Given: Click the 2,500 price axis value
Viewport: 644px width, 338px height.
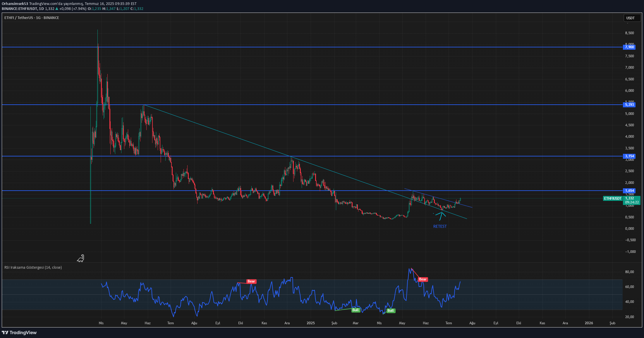Looking at the screenshot, I should pos(630,171).
